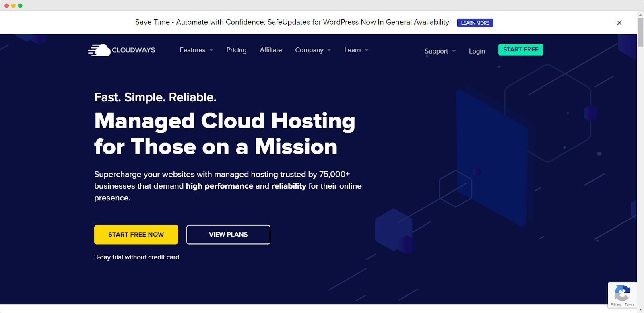Click the LEARN MORE banner button
Viewport: 644px width, 313px height.
click(475, 23)
